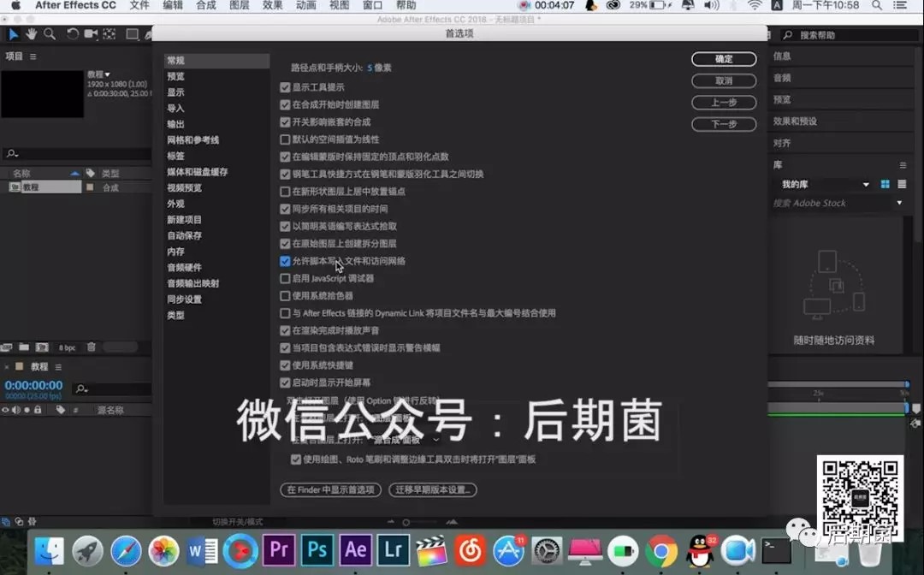This screenshot has height=575, width=924.
Task: Enable 启用 JavaScript 调试器 checkbox
Action: (x=285, y=278)
